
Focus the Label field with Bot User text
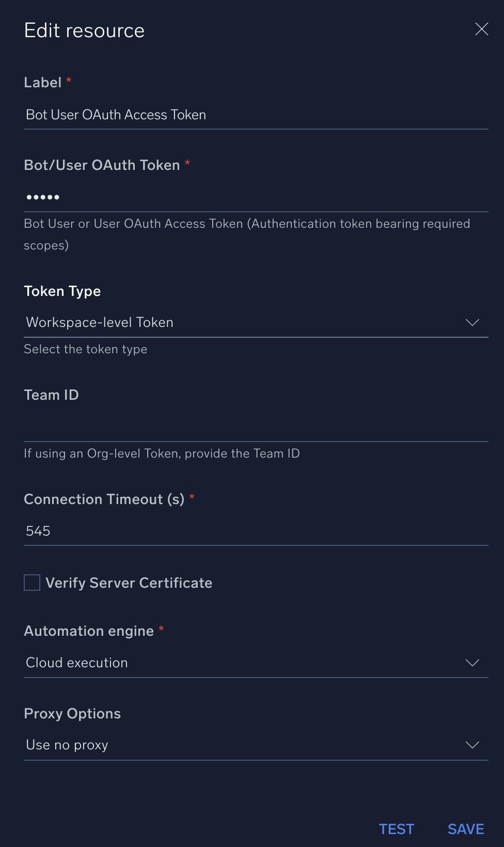pos(256,115)
